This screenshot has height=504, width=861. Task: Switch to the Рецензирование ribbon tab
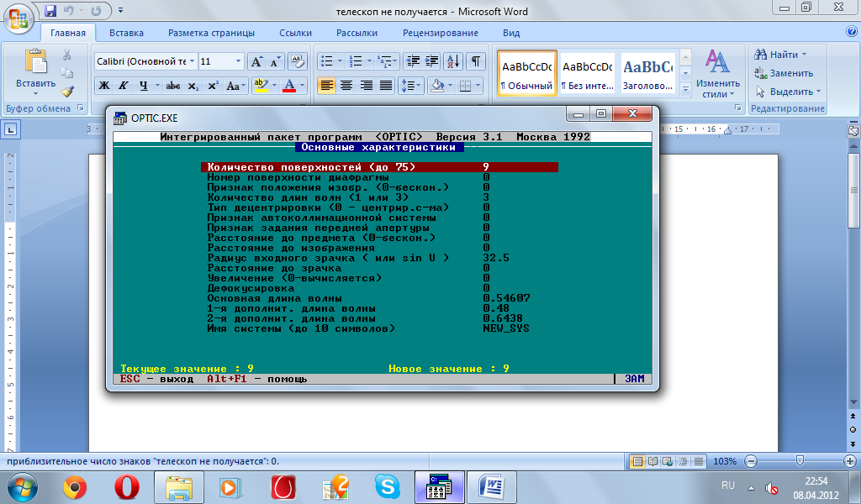[x=441, y=33]
